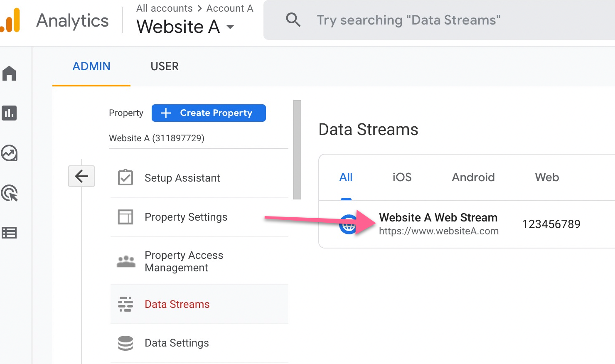Screen dimensions: 615x364
Task: Open the Configure table icon in sidebar
Action: [9, 233]
